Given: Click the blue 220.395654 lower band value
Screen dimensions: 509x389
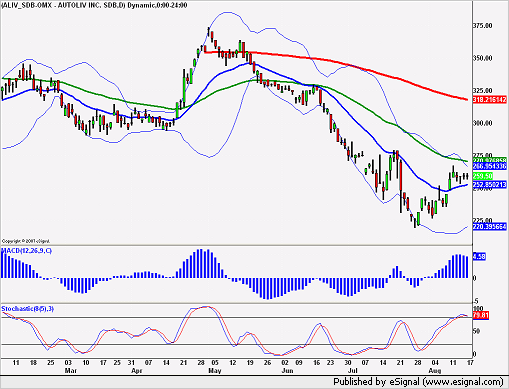Looking at the screenshot, I should (x=489, y=226).
